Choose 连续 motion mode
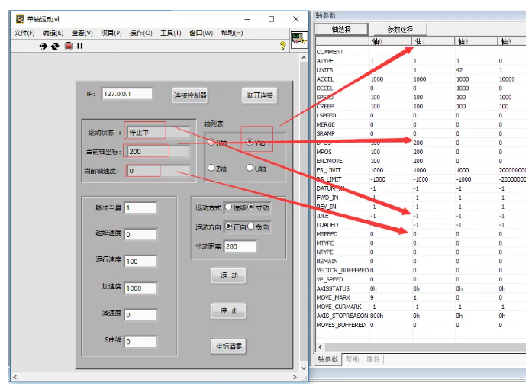Viewport: 532px width, 392px height. [228, 207]
